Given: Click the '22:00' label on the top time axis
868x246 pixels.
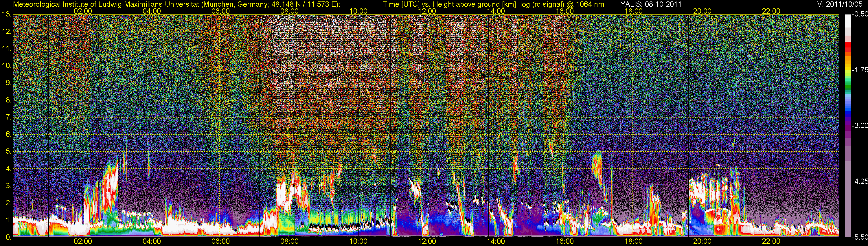Looking at the screenshot, I should click(x=771, y=11).
